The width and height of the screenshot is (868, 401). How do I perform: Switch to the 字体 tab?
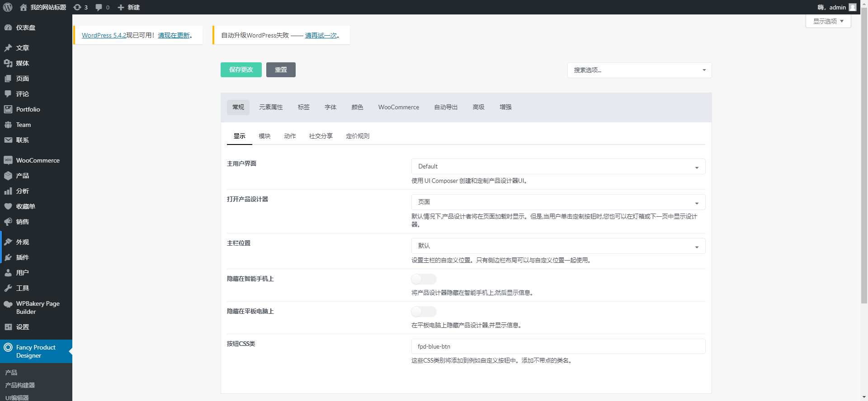[x=330, y=107]
